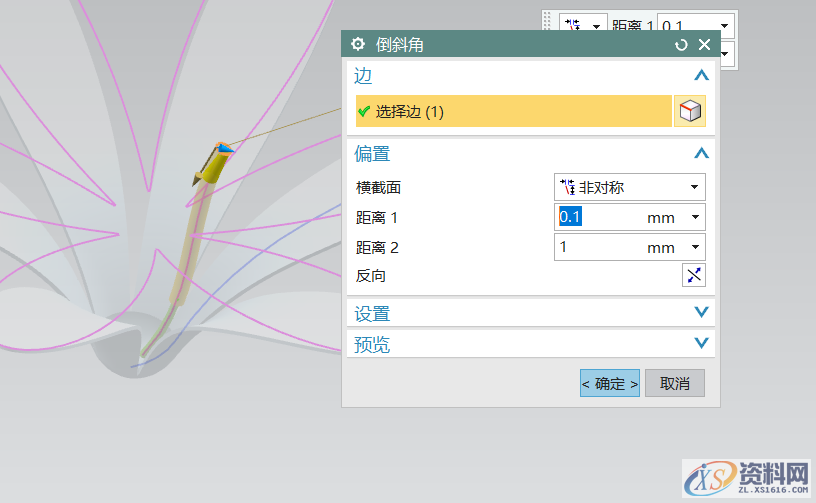The width and height of the screenshot is (816, 503).
Task: Open the 距离 2 options arrow
Action: point(695,247)
